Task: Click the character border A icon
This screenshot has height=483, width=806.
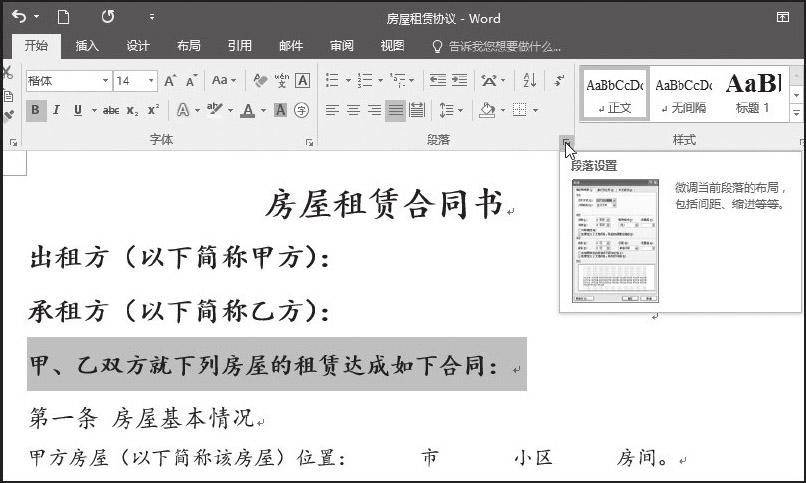Action: coord(303,81)
